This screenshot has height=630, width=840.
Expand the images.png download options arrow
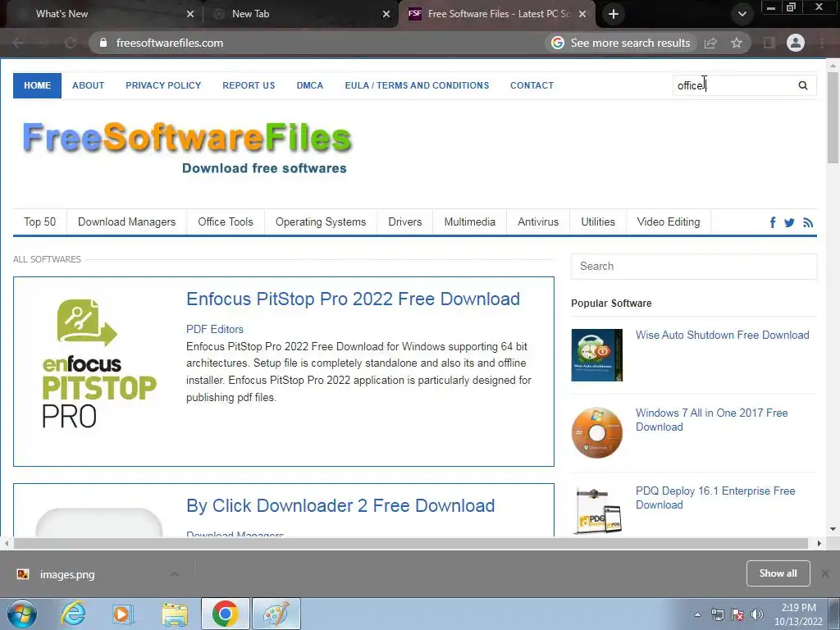[x=175, y=574]
